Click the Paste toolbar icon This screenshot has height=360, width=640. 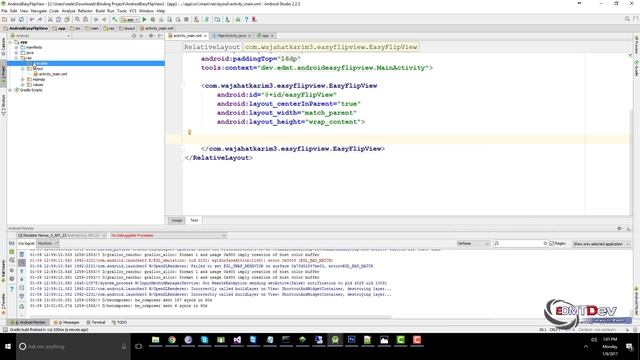pyautogui.click(x=67, y=20)
